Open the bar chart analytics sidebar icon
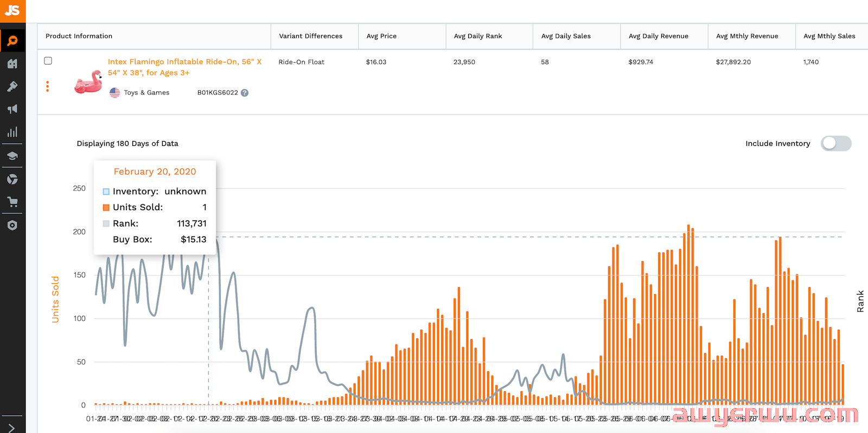Screen dimensions: 868x433 pyautogui.click(x=12, y=132)
